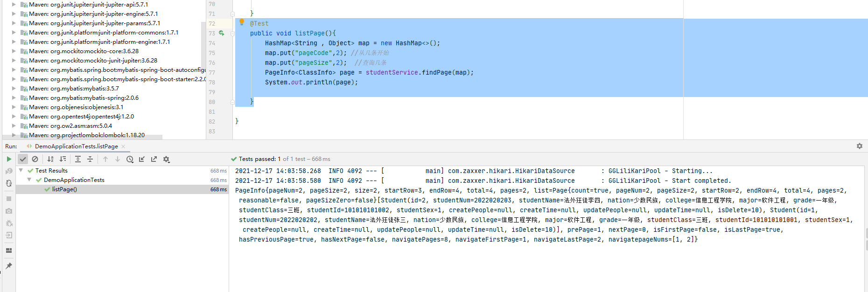Expand Maven junit-jupiter-api:5.7.1 library
This screenshot has width=868, height=292.
pyautogui.click(x=14, y=4)
